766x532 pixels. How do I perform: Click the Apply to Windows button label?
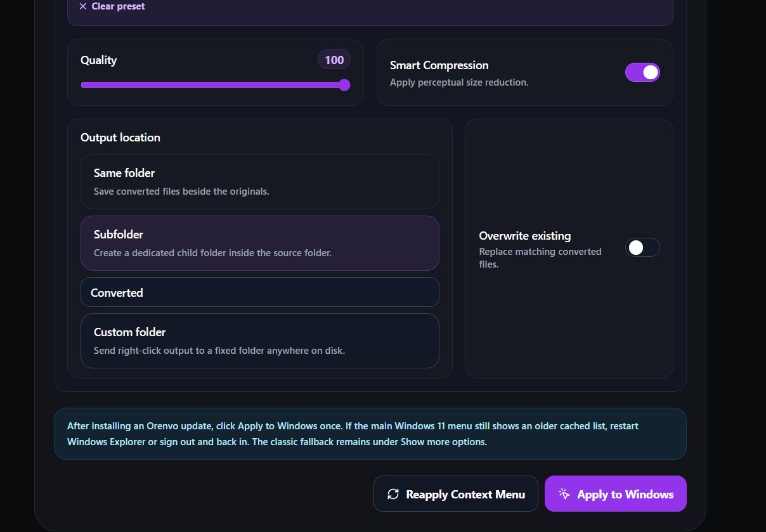point(625,495)
